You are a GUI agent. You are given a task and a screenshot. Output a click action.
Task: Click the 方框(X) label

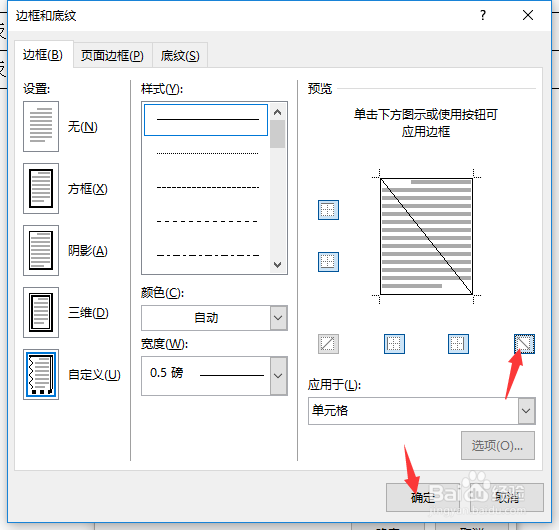[x=88, y=189]
